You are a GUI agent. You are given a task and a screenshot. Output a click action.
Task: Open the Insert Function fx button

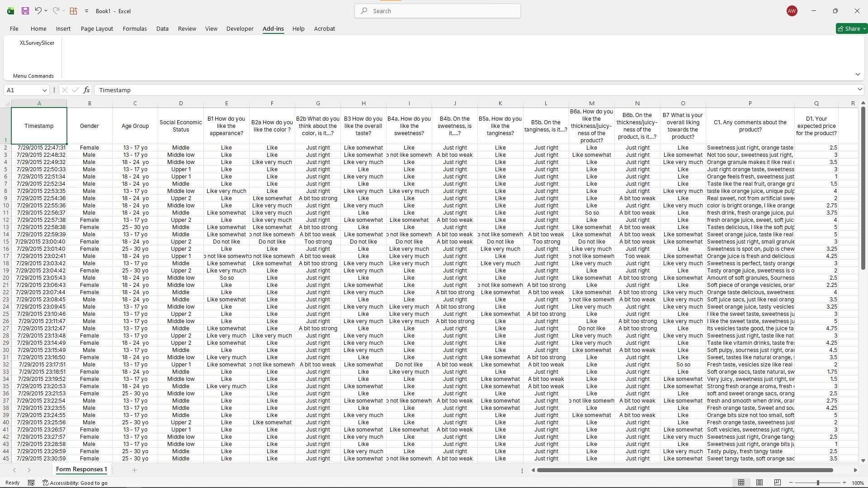[86, 90]
